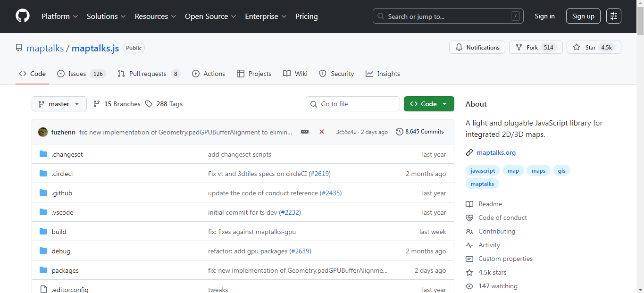Screen dimensions: 644x293
Task: Open the GitHub homepage logo
Action: [x=23, y=16]
